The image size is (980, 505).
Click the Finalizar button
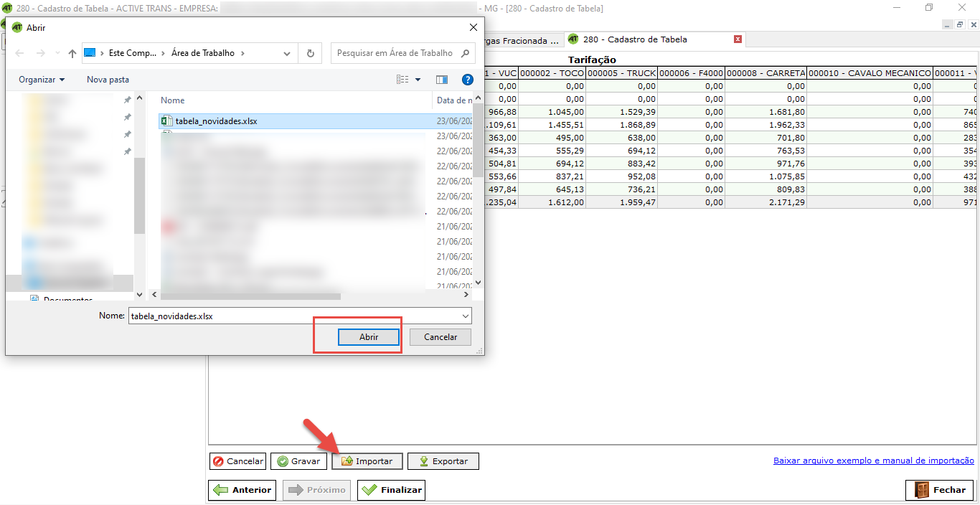click(x=391, y=490)
